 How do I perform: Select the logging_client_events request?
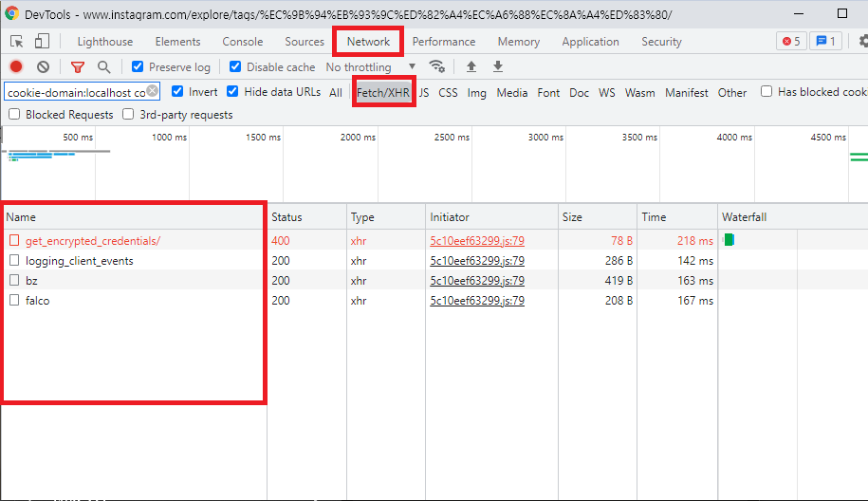80,261
